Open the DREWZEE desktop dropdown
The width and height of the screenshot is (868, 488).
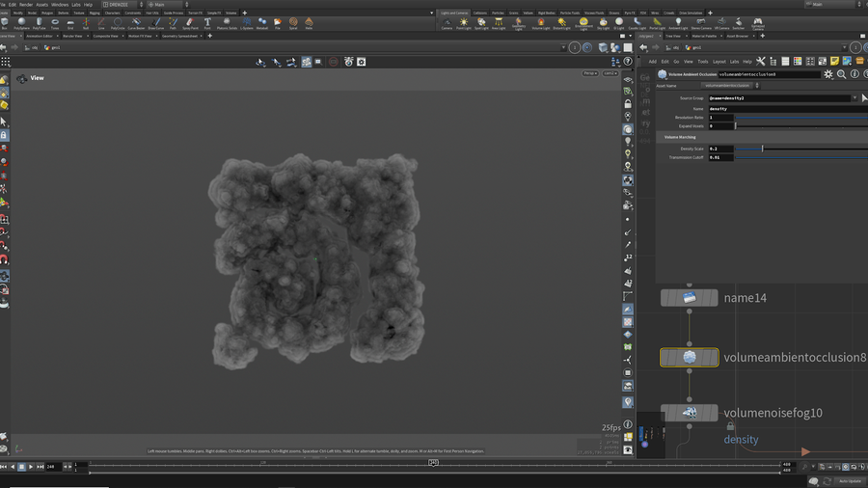coord(122,5)
